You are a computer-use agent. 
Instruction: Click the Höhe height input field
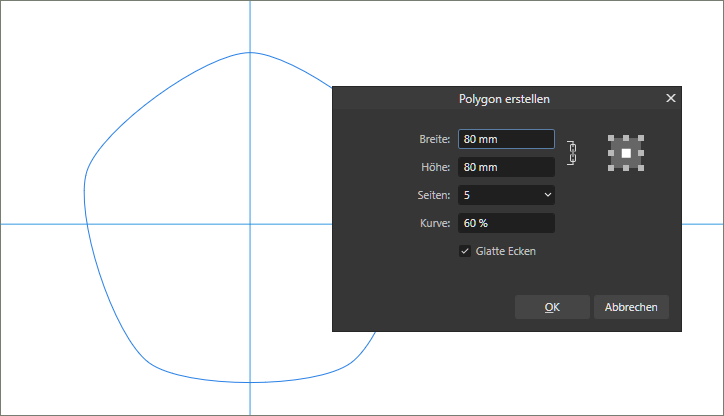506,167
